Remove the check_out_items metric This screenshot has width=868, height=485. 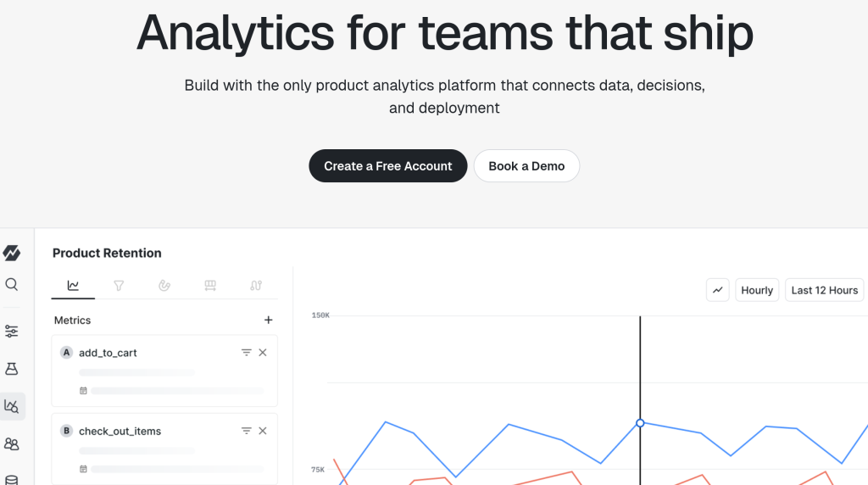coord(263,431)
